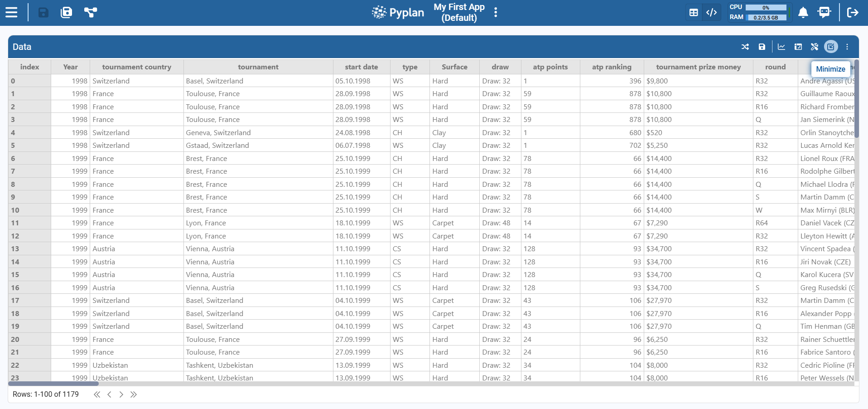Open the app options three-dot menu

pyautogui.click(x=496, y=12)
